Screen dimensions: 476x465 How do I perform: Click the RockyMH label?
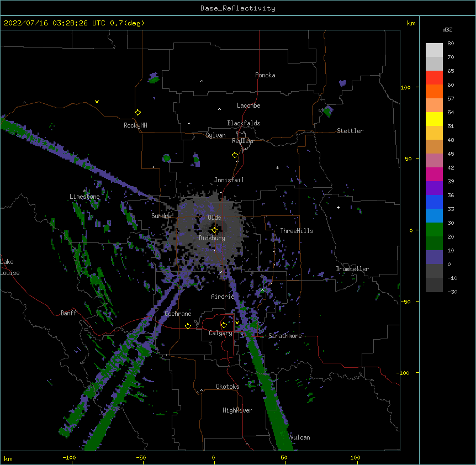pos(135,125)
